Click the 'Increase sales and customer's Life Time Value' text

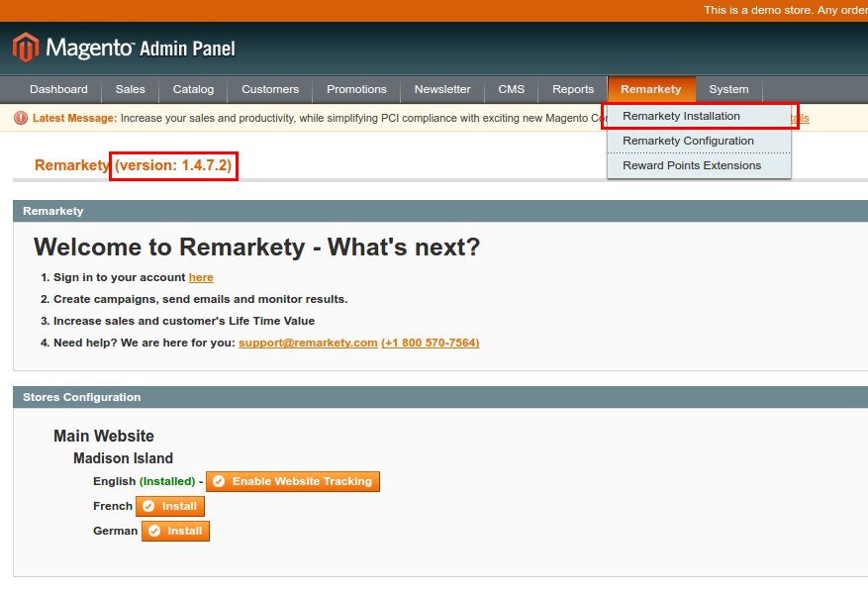pos(184,321)
